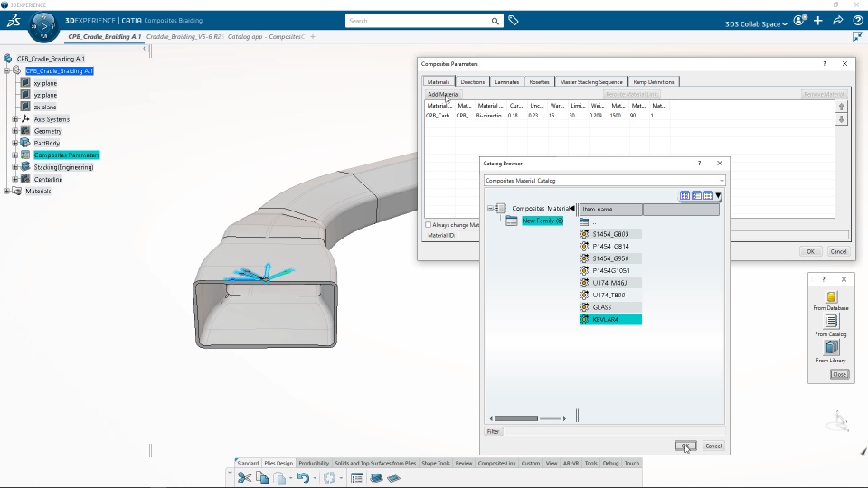Click the last ply sheet icon in toolbar
Screen dimensions: 868x488
[393, 478]
